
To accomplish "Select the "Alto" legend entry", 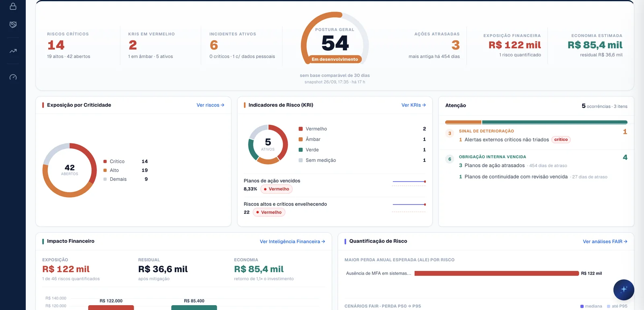I will click(126, 170).
